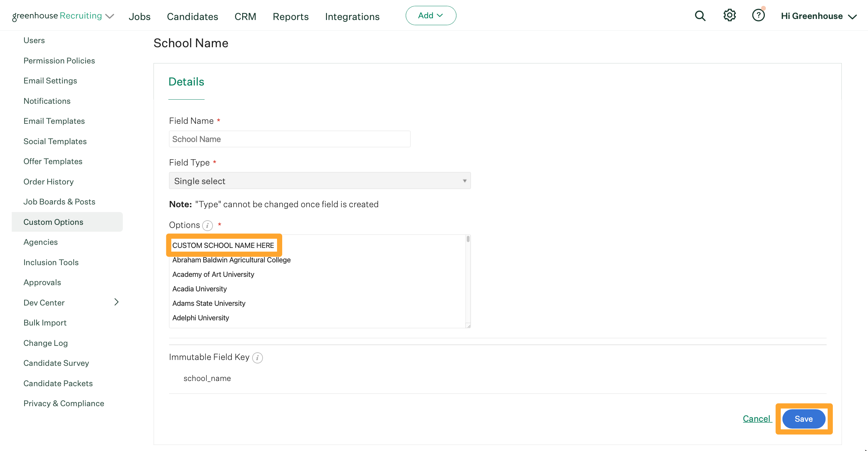The height and width of the screenshot is (451, 868).
Task: Select Acadia University in the options list
Action: [x=199, y=289]
